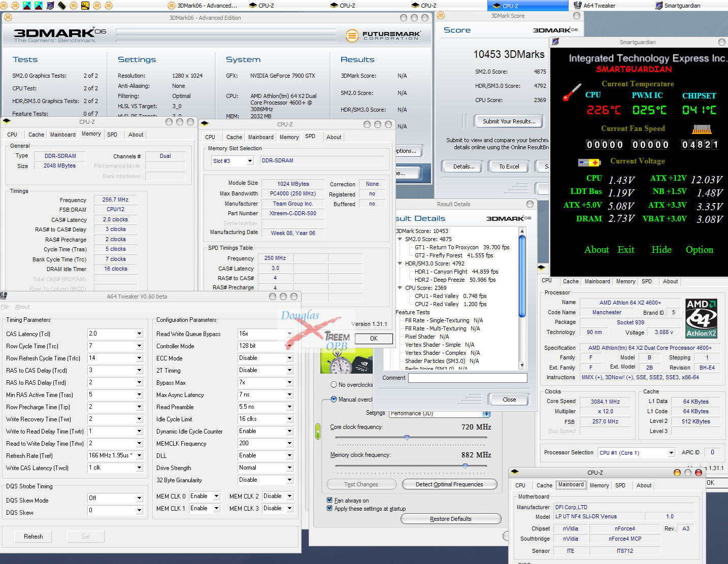Toggle the Fan always on checkbox
Image resolution: width=728 pixels, height=564 pixels.
(x=329, y=500)
